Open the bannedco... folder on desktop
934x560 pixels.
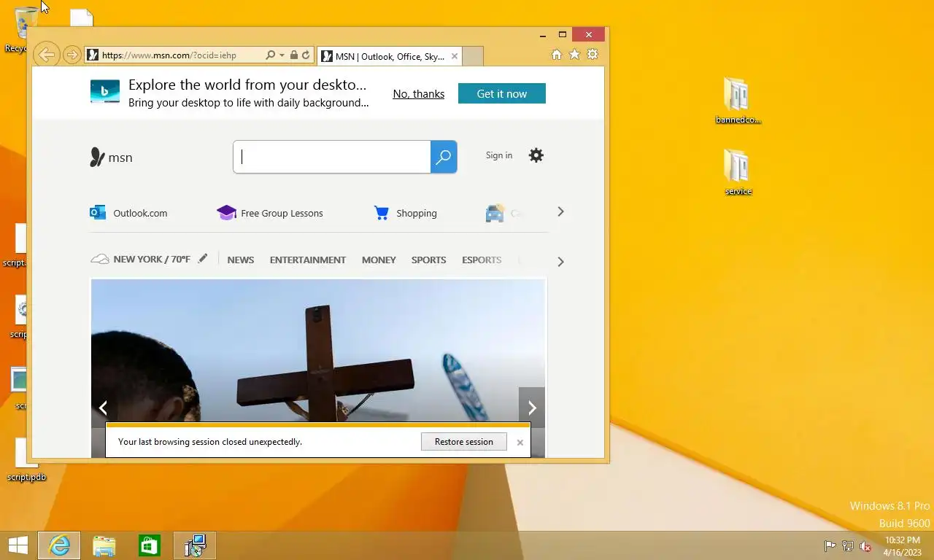pos(738,101)
